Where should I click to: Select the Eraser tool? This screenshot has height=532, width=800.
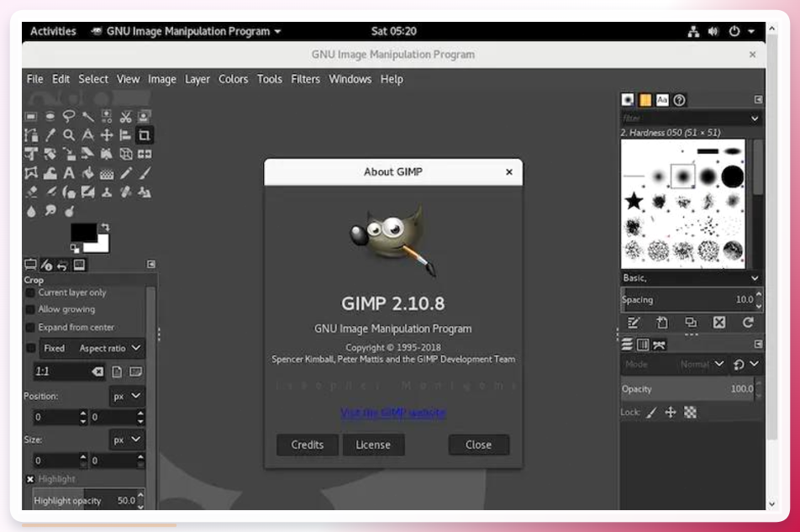[31, 192]
